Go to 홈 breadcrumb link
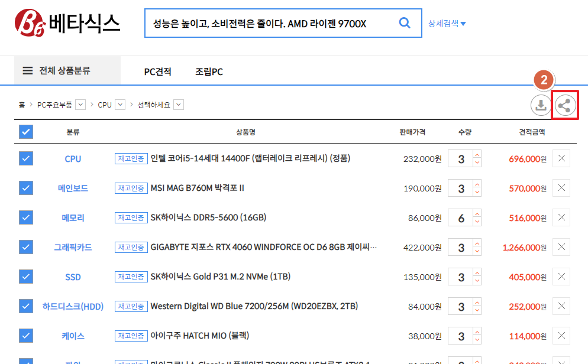 (x=22, y=105)
